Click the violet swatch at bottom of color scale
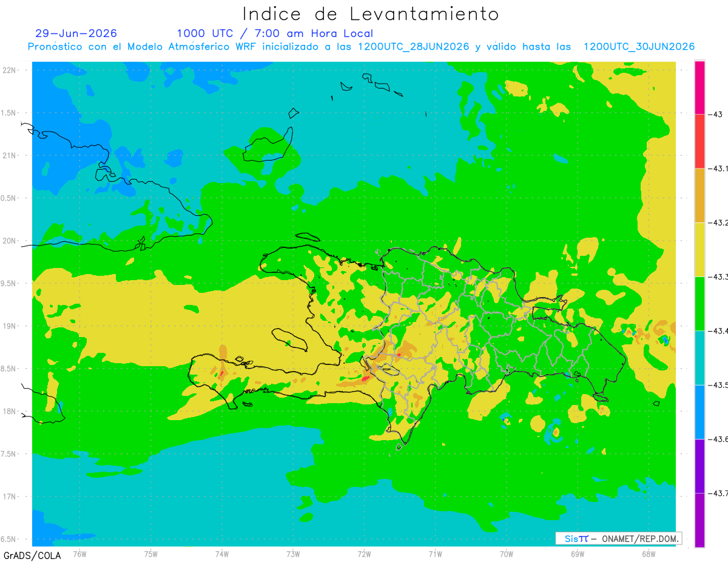 click(x=699, y=520)
